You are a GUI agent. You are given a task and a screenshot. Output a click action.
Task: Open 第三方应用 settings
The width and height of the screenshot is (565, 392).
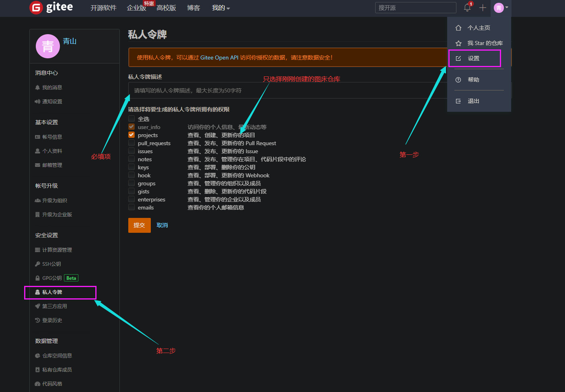tap(54, 306)
